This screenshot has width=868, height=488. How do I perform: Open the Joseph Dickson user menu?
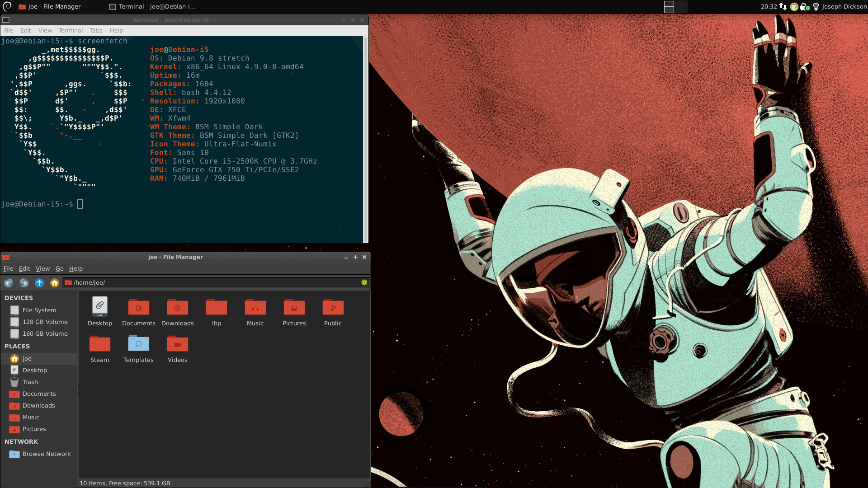(x=844, y=7)
